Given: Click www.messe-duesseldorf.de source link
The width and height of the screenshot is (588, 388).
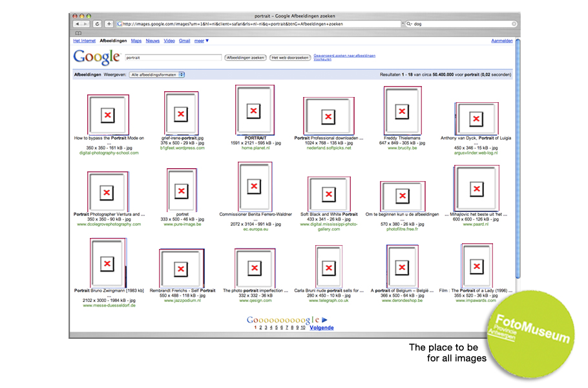Looking at the screenshot, I should tap(109, 305).
